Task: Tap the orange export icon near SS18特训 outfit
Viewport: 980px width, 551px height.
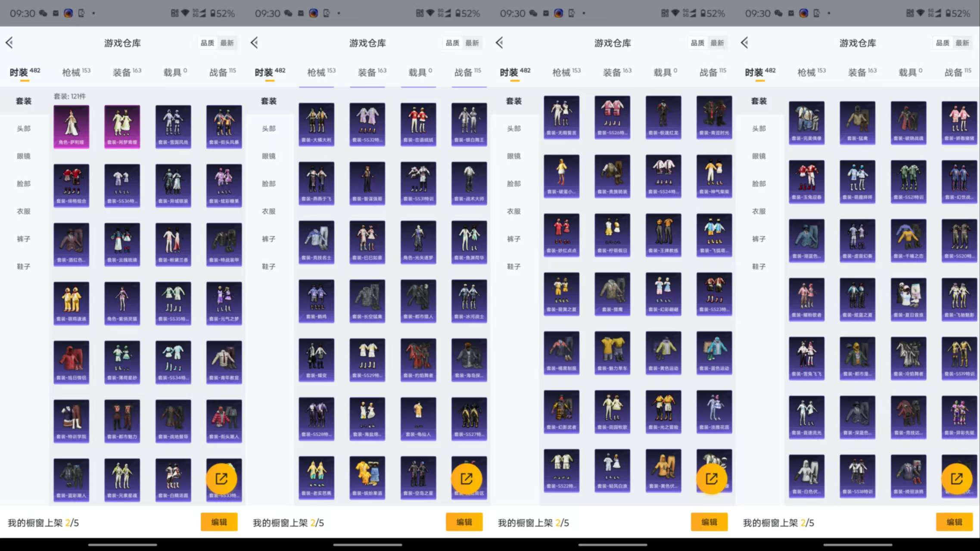Action: pos(958,478)
